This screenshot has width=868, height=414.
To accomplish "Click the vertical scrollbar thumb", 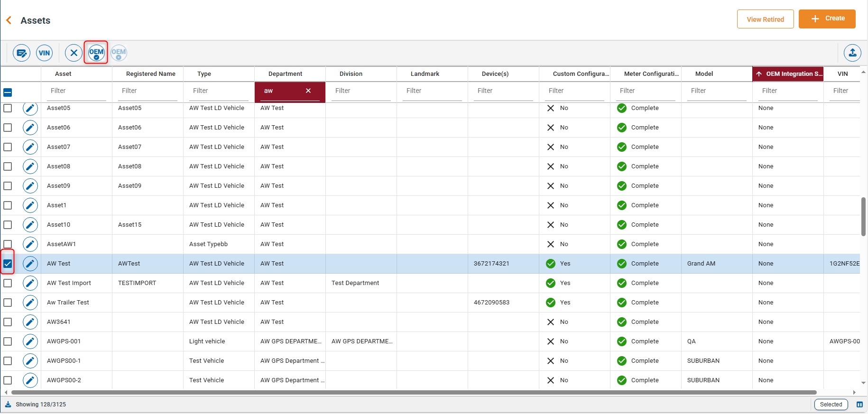I will [x=863, y=216].
